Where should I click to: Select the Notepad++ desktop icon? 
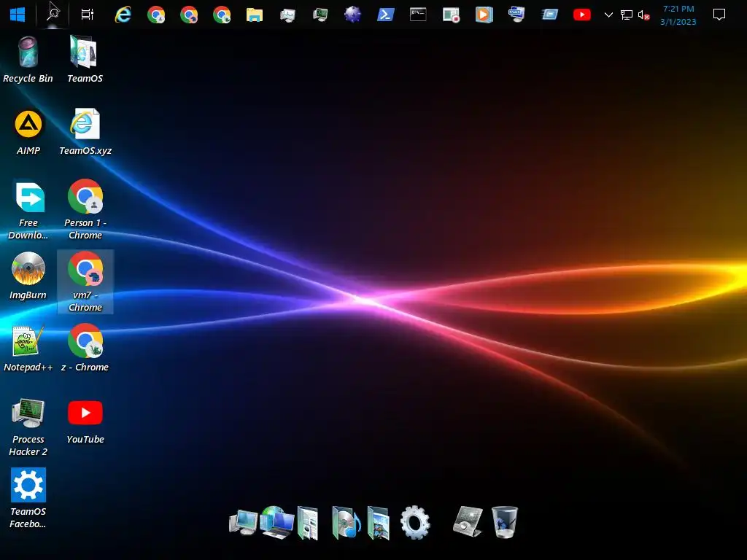(28, 349)
